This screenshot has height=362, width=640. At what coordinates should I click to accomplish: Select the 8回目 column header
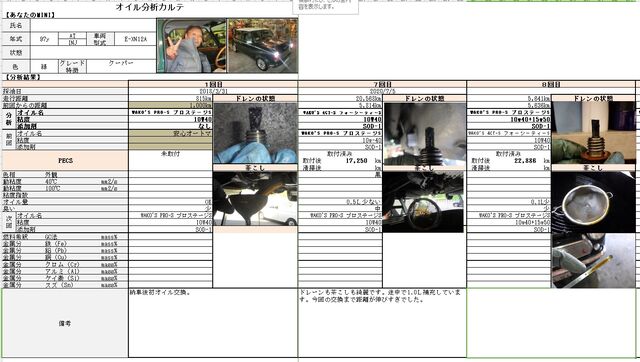[x=551, y=84]
